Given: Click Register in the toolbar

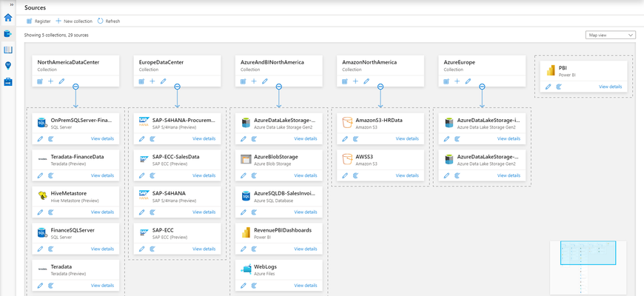Looking at the screenshot, I should (38, 21).
